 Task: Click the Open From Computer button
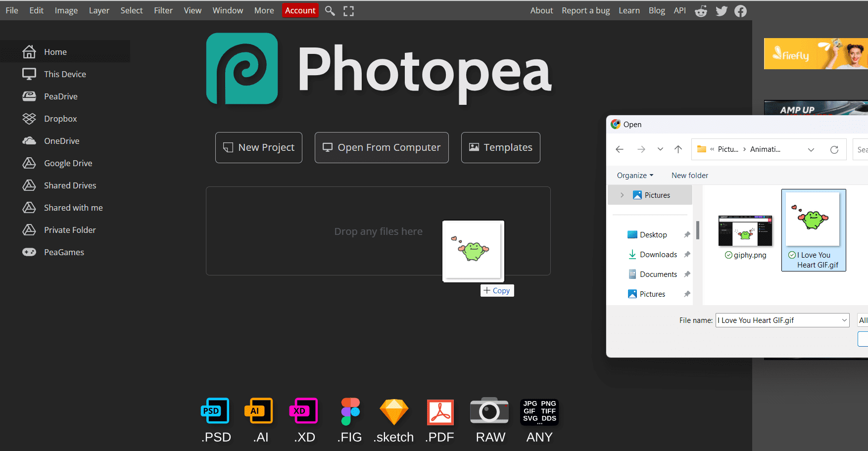(382, 147)
